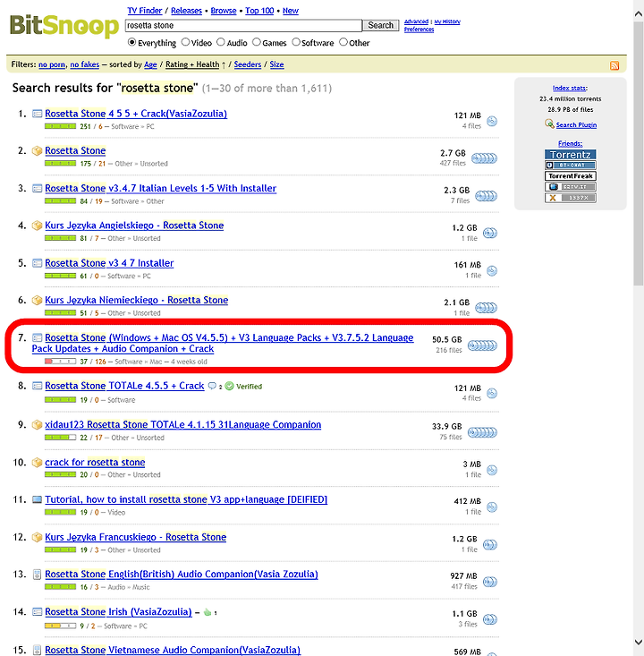
Task: Click the page scrollbar up arrow
Action: (x=638, y=13)
